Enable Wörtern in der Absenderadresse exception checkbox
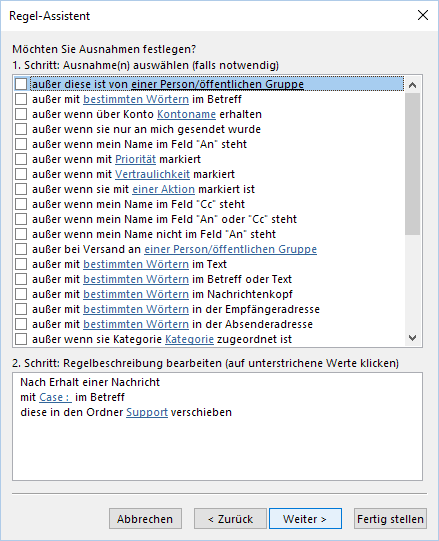Screen dimensions: 439x541 tap(21, 324)
